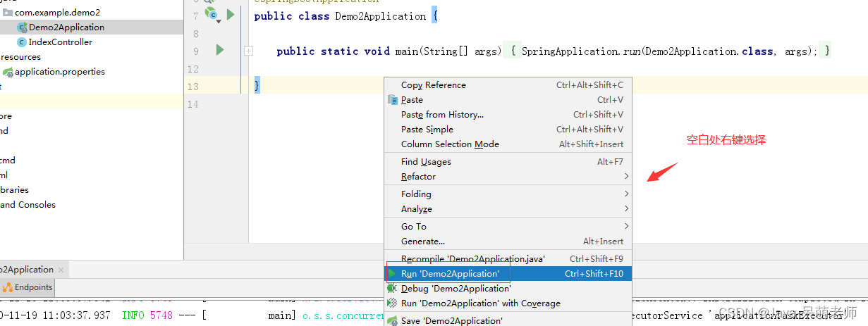
Task: Click the clipboard icon beside Paste
Action: [x=393, y=99]
